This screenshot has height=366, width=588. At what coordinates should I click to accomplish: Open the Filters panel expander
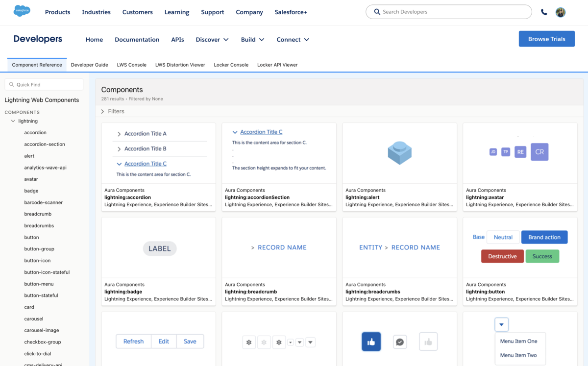(x=115, y=111)
